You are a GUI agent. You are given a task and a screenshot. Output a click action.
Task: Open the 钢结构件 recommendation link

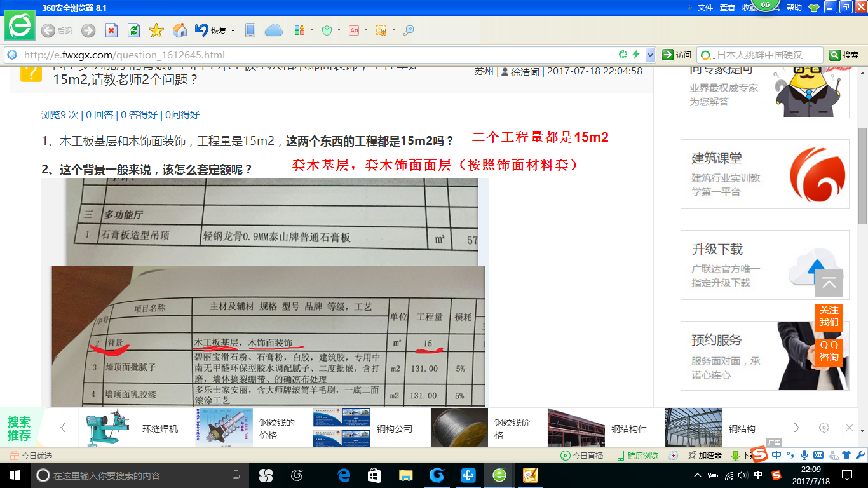point(629,429)
